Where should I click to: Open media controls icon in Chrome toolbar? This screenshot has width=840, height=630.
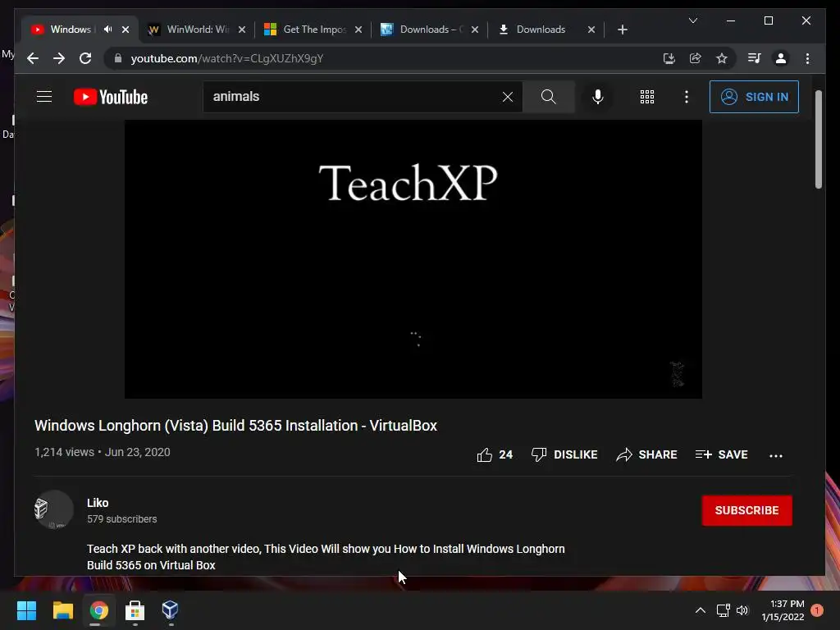tap(755, 58)
